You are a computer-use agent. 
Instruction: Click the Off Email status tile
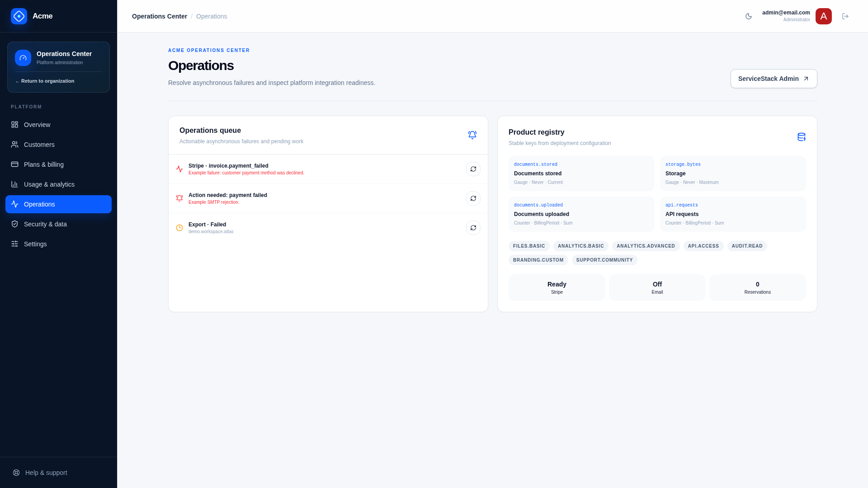point(657,287)
